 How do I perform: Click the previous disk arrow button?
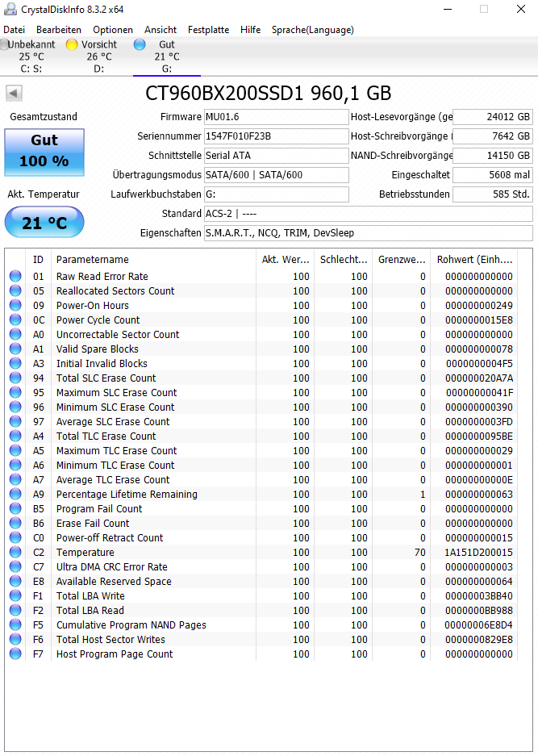click(14, 93)
